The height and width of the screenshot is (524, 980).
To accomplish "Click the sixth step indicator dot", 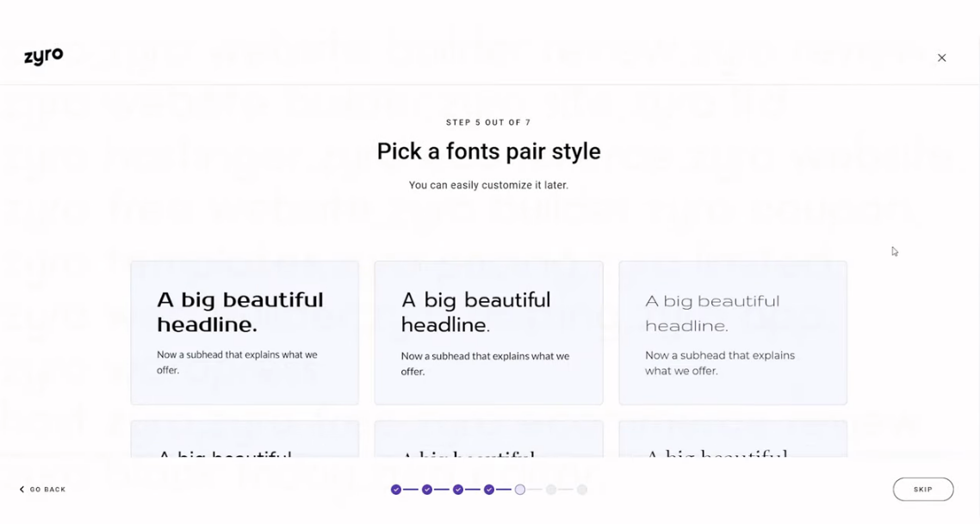I will pyautogui.click(x=550, y=490).
